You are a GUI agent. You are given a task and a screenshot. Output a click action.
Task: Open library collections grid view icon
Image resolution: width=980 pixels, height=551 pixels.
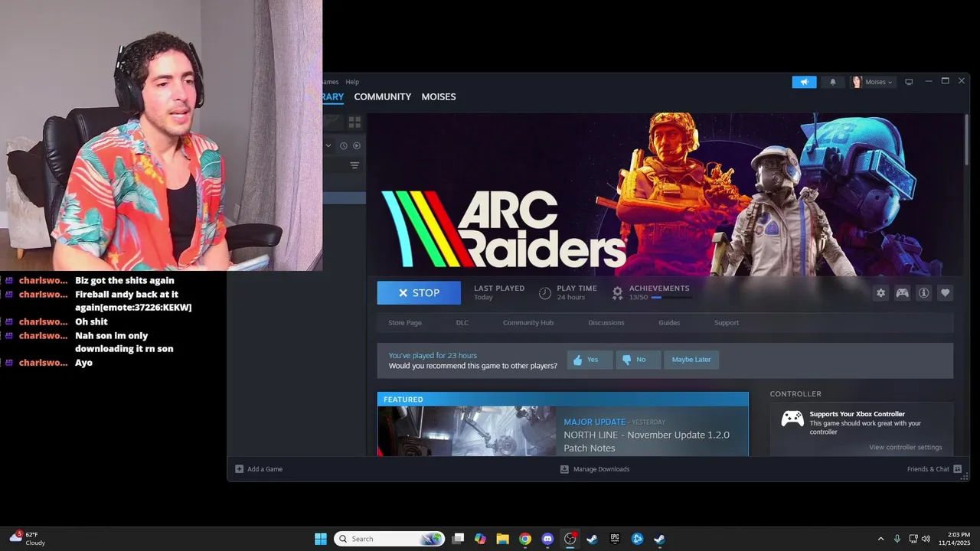pyautogui.click(x=354, y=122)
